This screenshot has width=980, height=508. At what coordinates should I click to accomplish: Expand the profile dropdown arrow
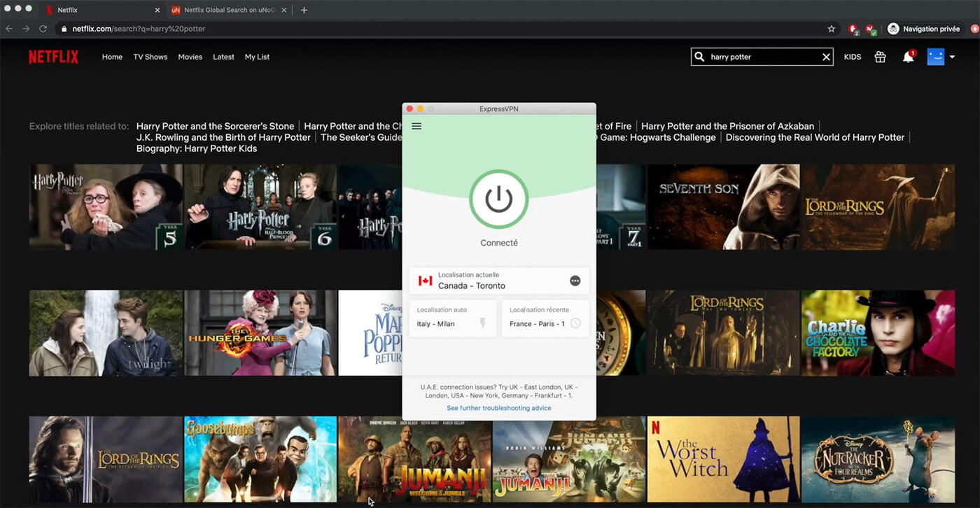(952, 57)
